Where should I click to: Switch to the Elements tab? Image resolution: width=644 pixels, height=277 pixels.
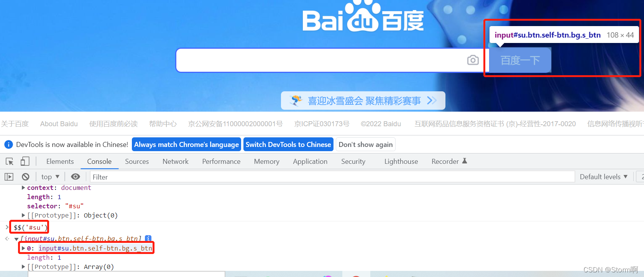(60, 162)
